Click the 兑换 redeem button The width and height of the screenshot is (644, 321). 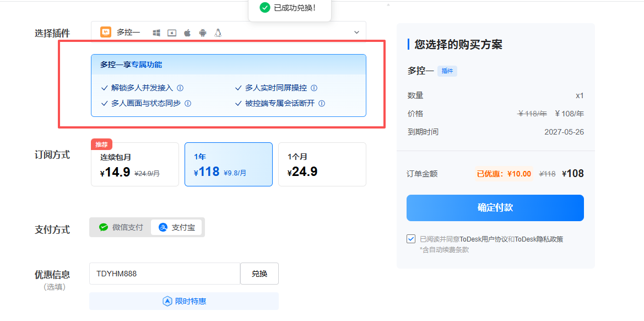(x=259, y=274)
